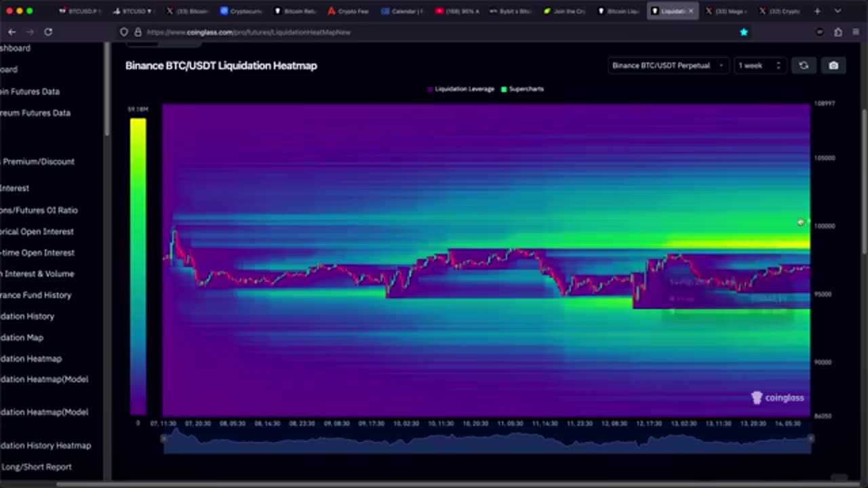Switch to the second BTCUSD browser tab

[x=134, y=11]
